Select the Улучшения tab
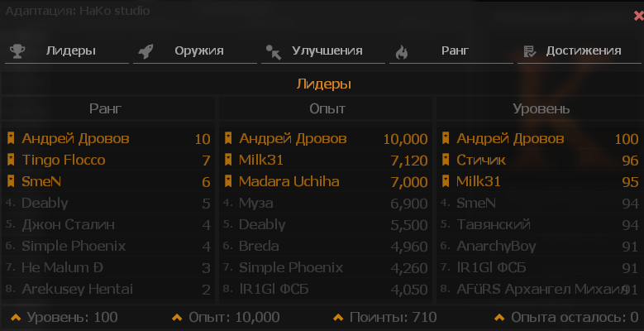 327,50
